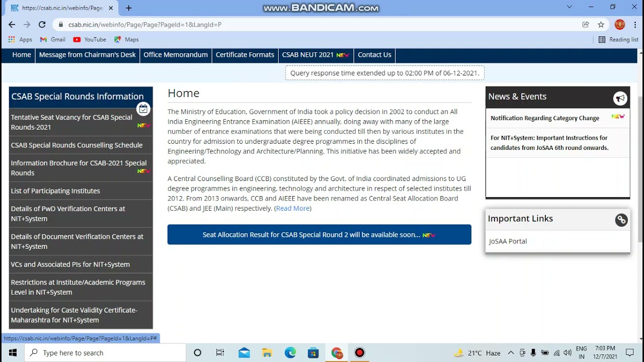Reload the CSAB page
This screenshot has width=644, height=362.
(x=42, y=24)
